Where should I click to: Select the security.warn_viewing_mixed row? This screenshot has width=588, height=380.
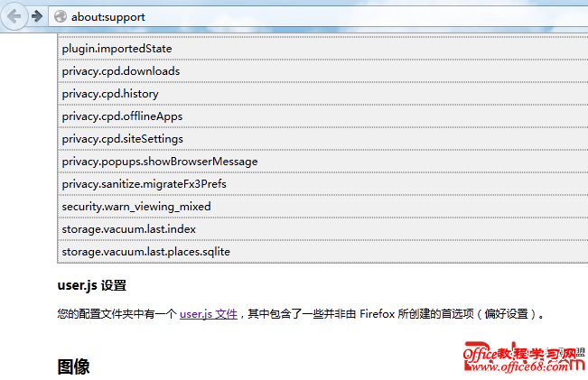322,206
